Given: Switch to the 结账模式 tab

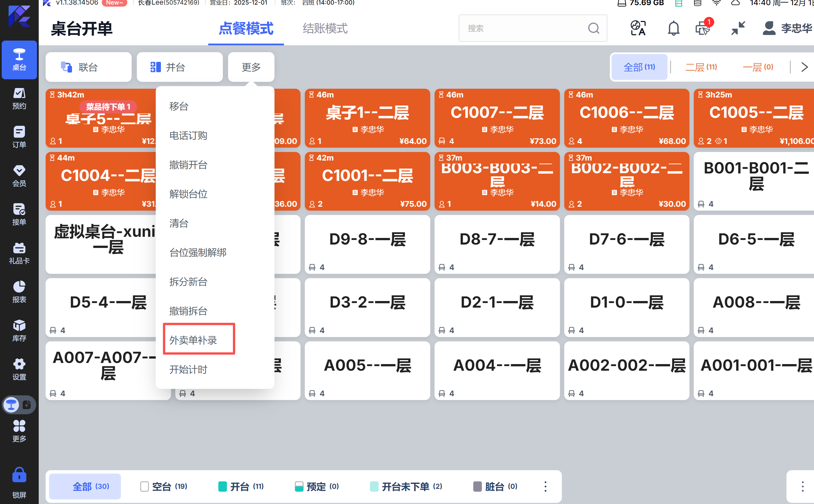Looking at the screenshot, I should click(325, 28).
